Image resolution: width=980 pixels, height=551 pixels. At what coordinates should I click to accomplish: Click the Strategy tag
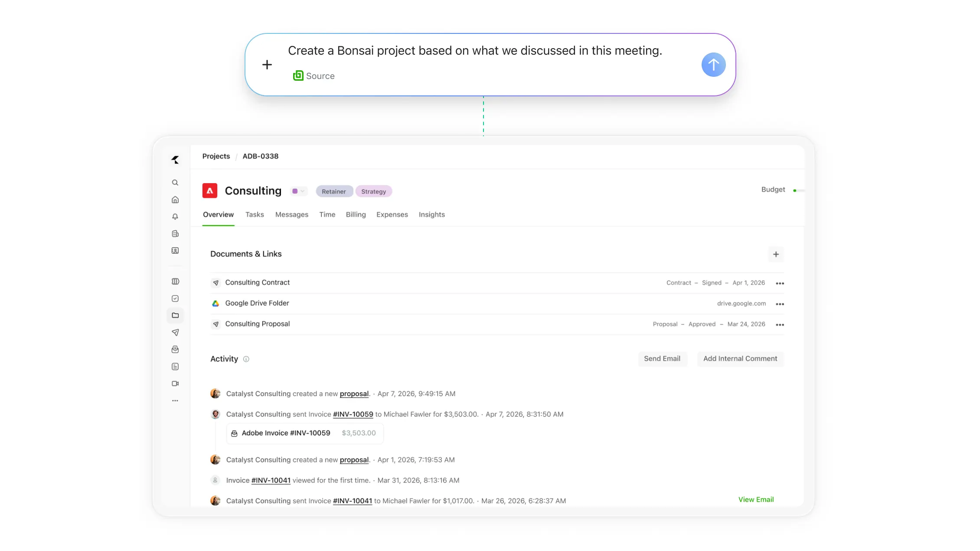click(373, 191)
